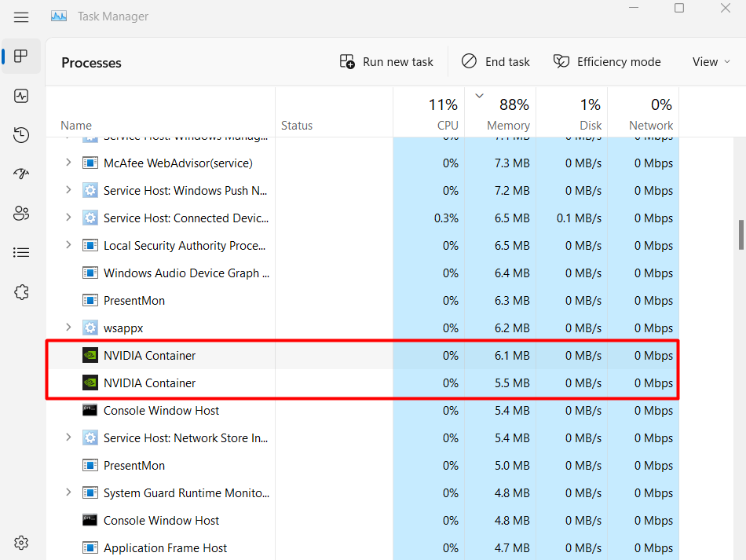Click Run new task button

pyautogui.click(x=386, y=62)
